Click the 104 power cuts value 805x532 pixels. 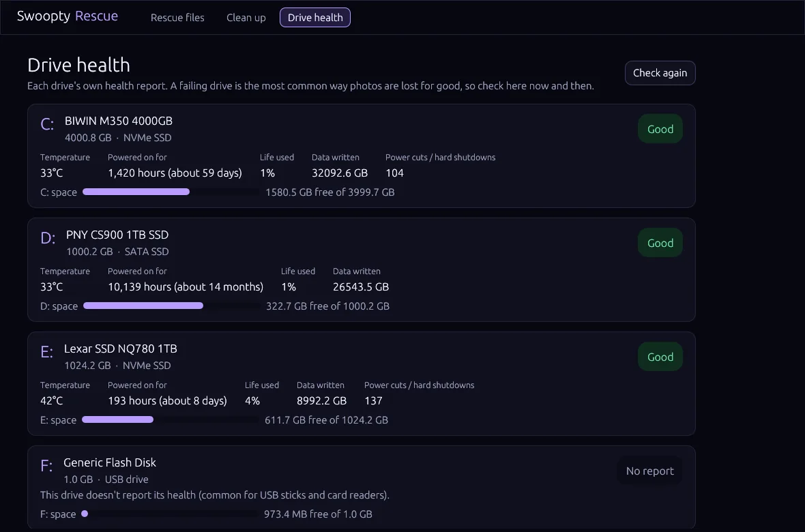click(395, 173)
